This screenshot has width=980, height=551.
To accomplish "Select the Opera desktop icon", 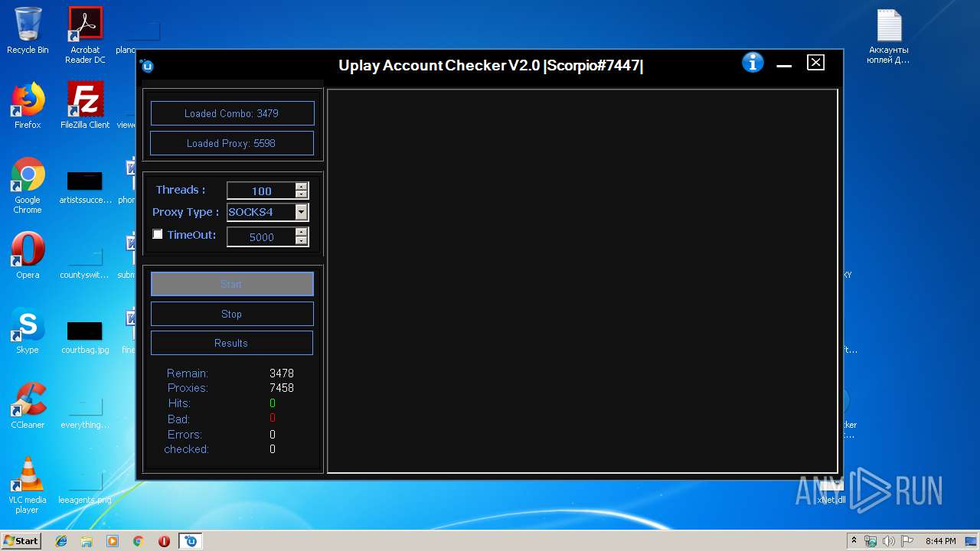I will [x=28, y=256].
